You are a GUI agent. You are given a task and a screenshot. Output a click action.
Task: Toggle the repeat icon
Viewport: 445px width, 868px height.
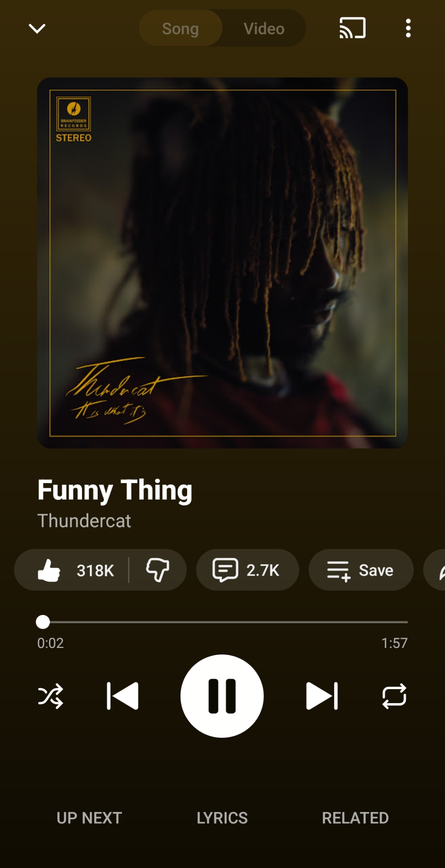(x=394, y=696)
